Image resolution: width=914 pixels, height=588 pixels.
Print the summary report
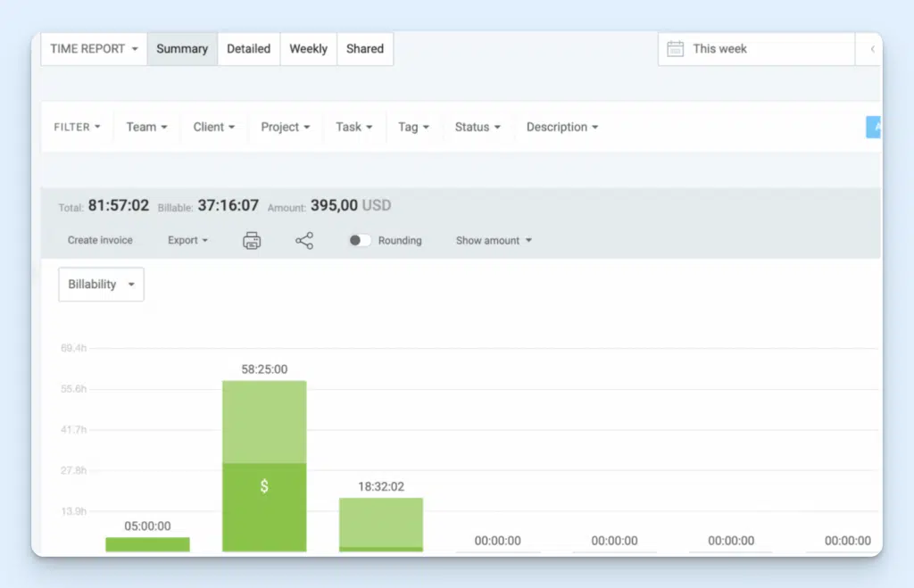(x=251, y=240)
